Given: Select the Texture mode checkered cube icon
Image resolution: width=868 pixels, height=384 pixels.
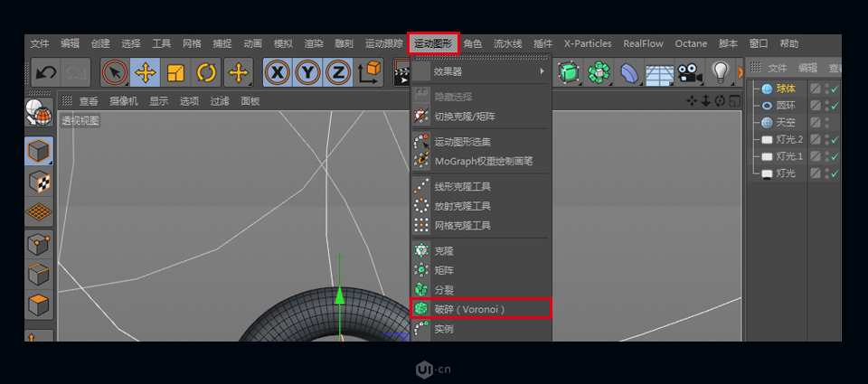Looking at the screenshot, I should click(39, 182).
